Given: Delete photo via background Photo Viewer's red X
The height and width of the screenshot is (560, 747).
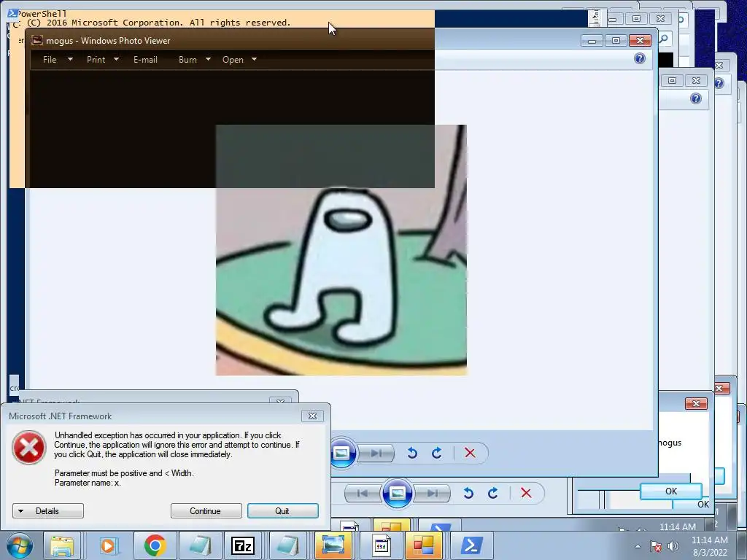Looking at the screenshot, I should [526, 494].
